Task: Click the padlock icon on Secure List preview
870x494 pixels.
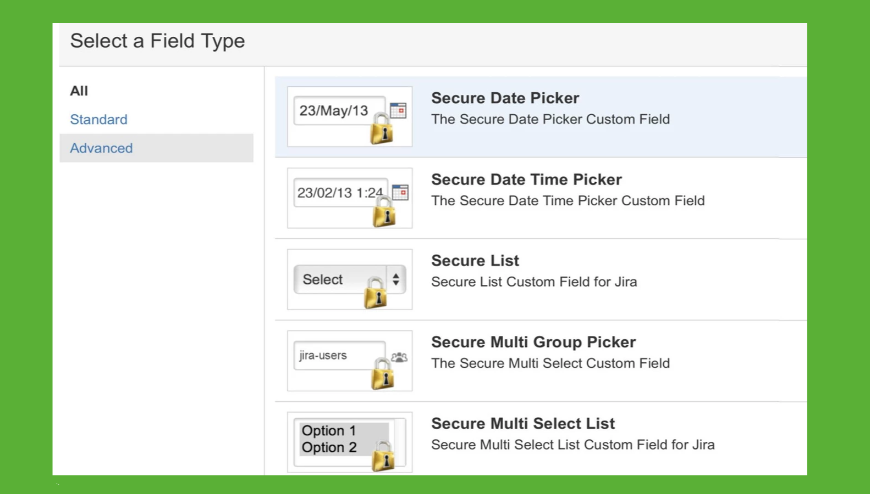Action: coord(376,292)
